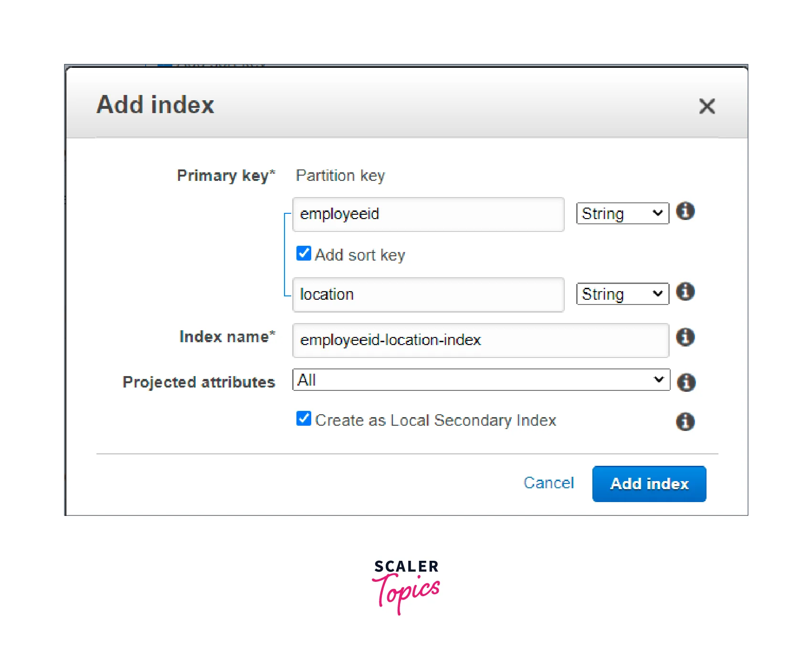Click the Add sort key label text
Screen dimensions: 812x661
pyautogui.click(x=360, y=255)
